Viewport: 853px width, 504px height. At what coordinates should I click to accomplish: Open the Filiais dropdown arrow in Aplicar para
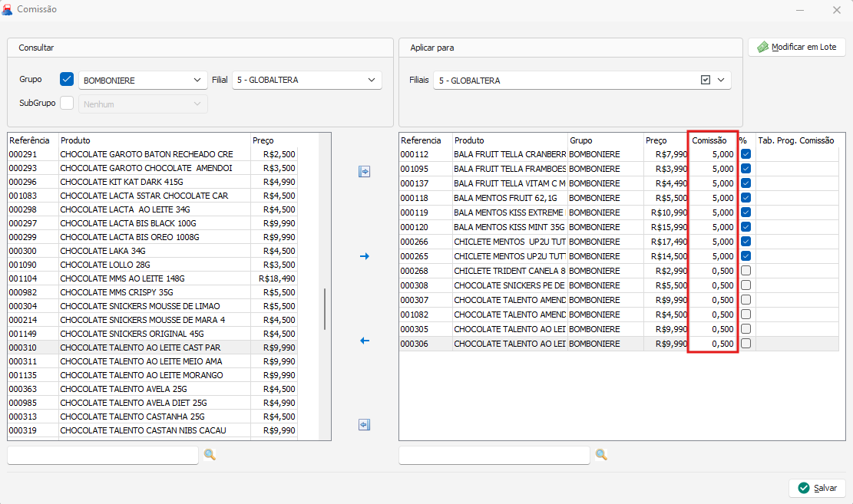click(x=721, y=80)
